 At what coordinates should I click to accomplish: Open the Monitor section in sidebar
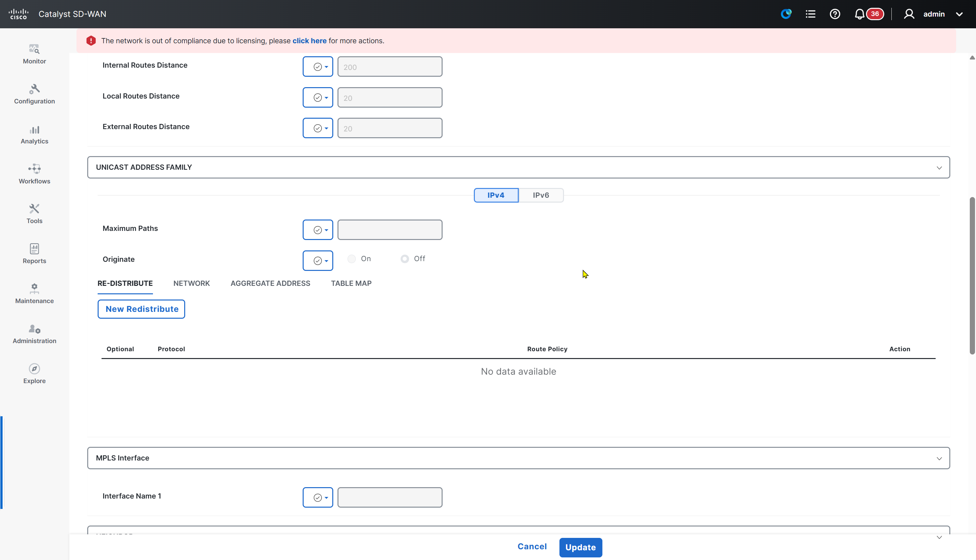(34, 54)
